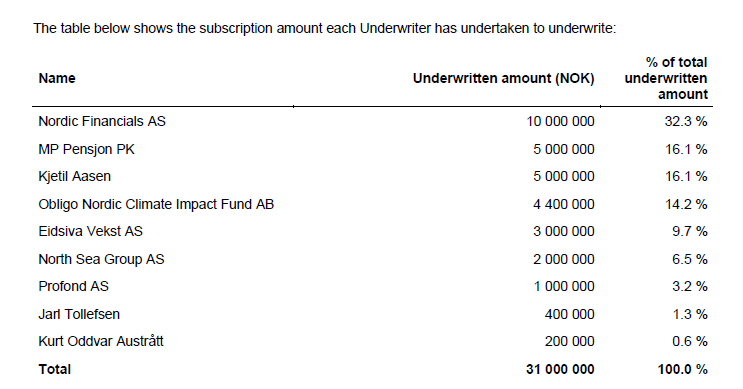
Task: Select the Kurt Oddvar Austrått entry
Action: [101, 341]
